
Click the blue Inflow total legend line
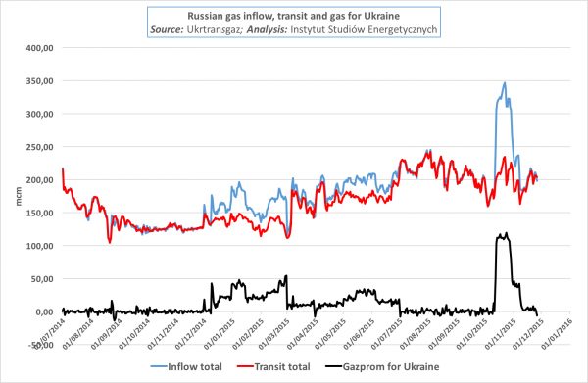[x=158, y=366]
